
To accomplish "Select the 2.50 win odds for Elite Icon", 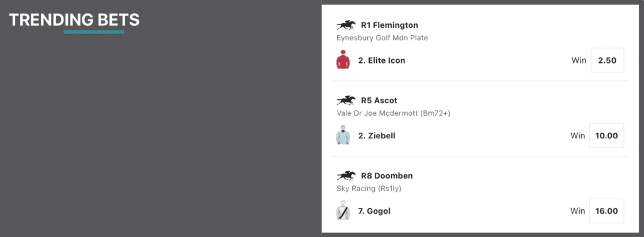I will [x=607, y=60].
